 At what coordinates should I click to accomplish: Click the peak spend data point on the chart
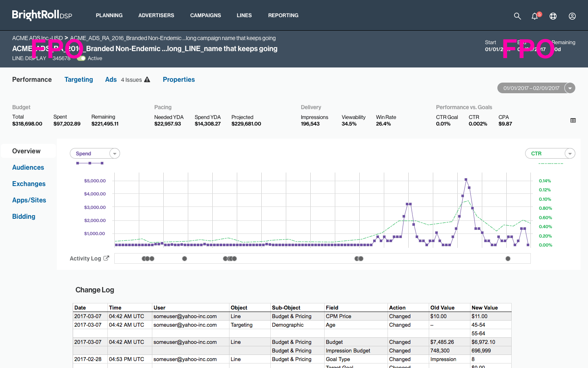[466, 180]
